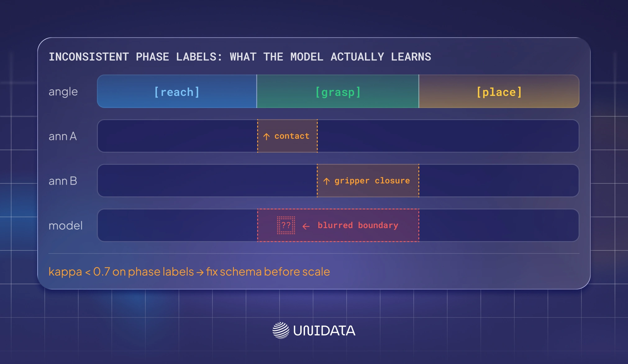Click the blurred boundary label in model row

pos(358,225)
